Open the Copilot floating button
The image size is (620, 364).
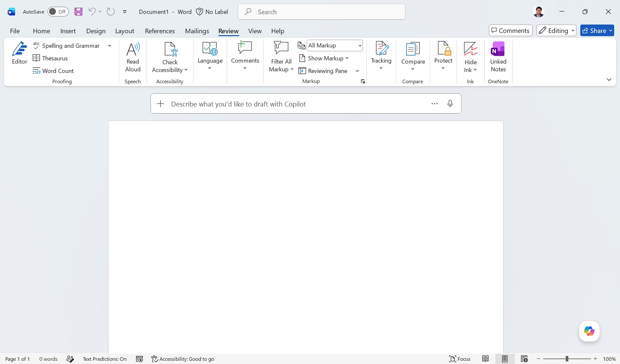point(589,331)
